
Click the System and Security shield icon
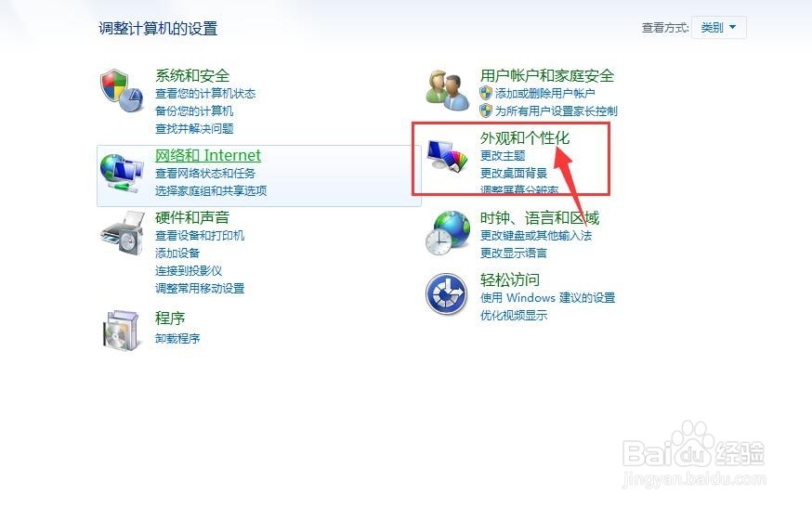click(x=122, y=91)
